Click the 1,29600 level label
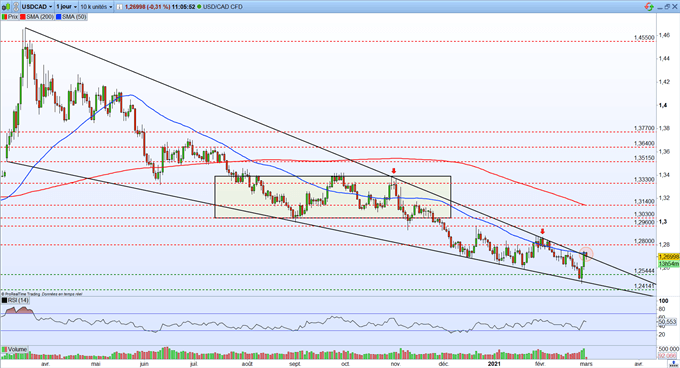Viewport: 680px width, 368px height. 644,222
